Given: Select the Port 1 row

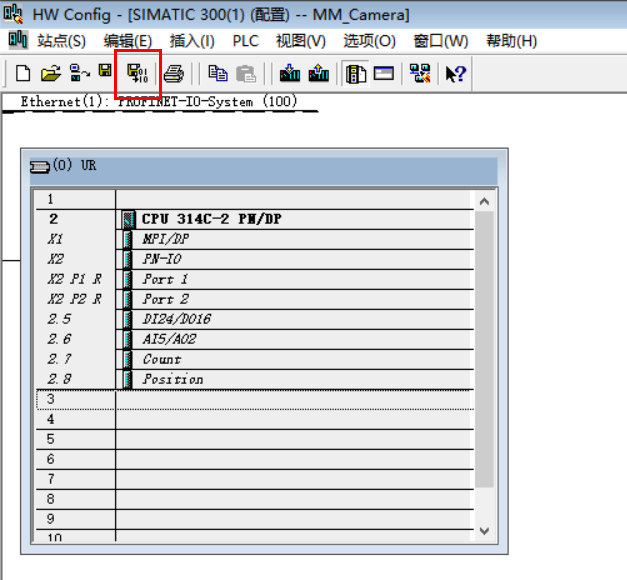Looking at the screenshot, I should [x=255, y=279].
